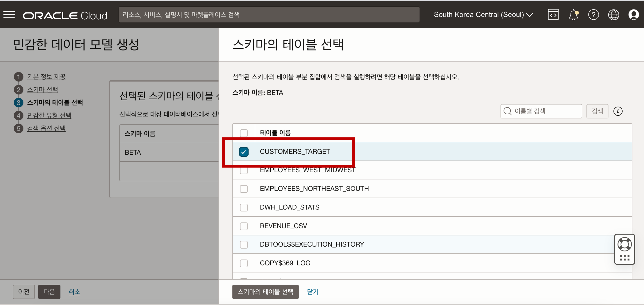Open the lifebuoy support widget
The height and width of the screenshot is (305, 644).
pos(624,244)
